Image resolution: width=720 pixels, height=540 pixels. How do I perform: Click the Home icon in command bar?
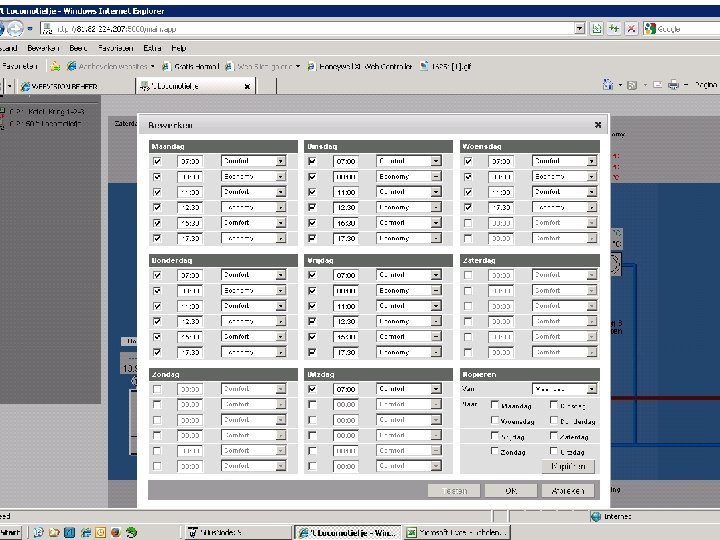(608, 84)
